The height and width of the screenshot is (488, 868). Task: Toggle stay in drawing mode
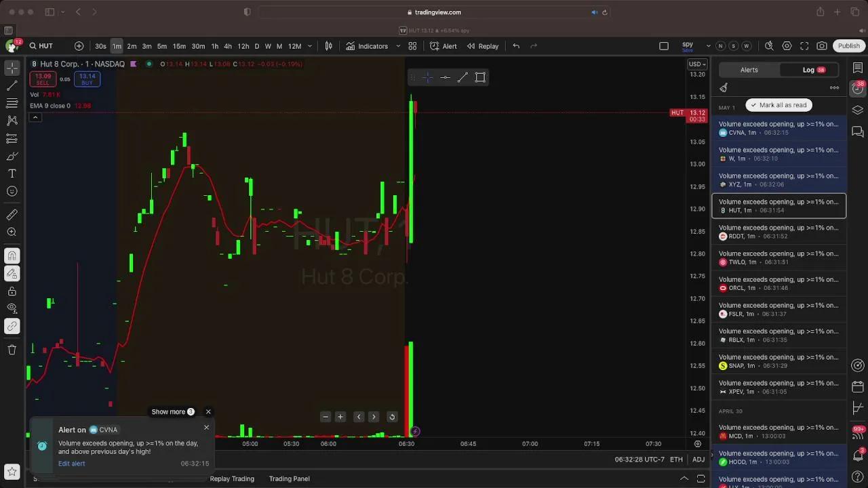[12, 274]
